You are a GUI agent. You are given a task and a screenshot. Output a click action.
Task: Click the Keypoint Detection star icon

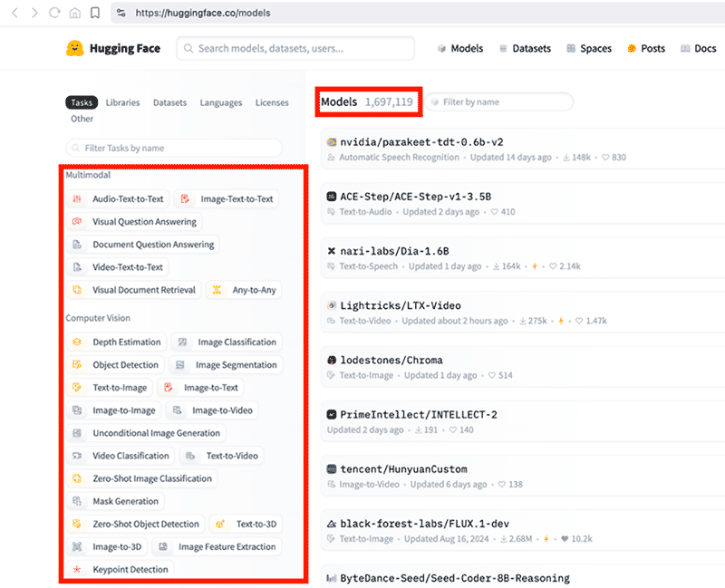[x=77, y=570]
